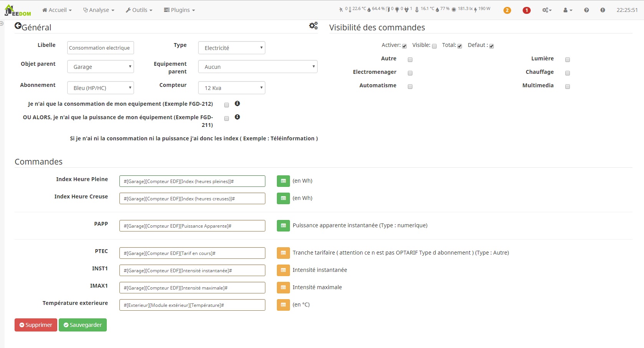
Task: Open command picker for Température exterieure
Action: 283,305
